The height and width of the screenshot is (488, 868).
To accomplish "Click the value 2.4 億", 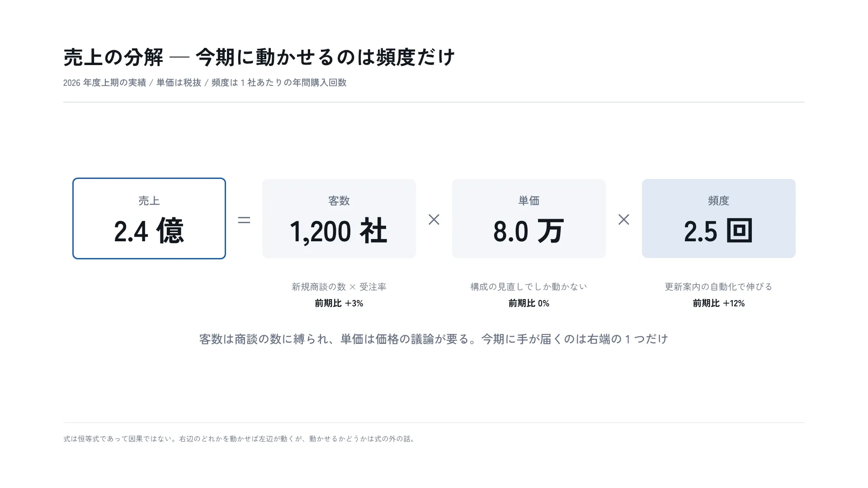I will 149,231.
